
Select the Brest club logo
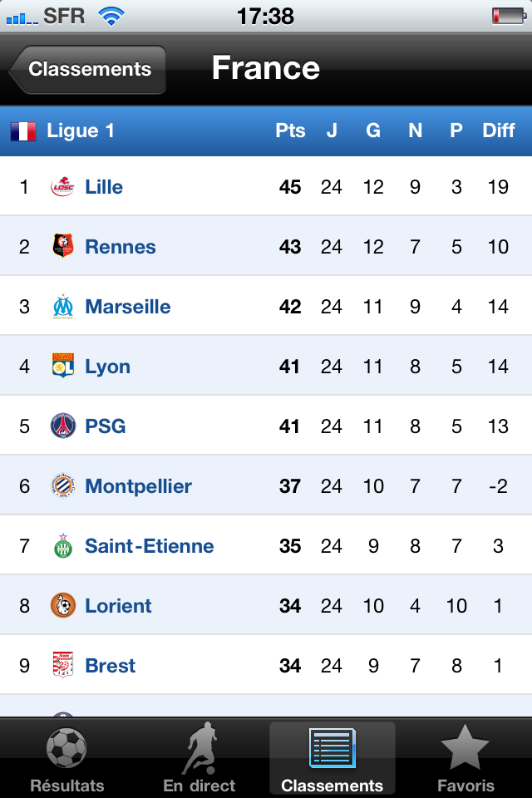[63, 665]
